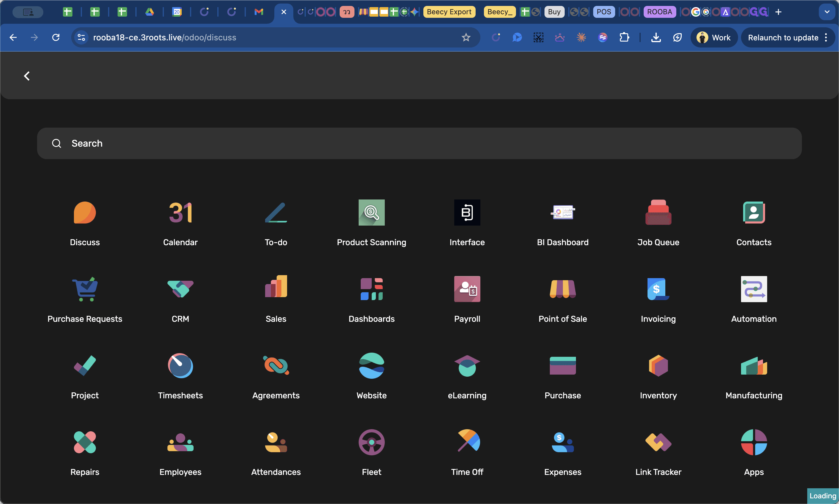Click the app Search field
Screen dimensions: 839x504
click(x=419, y=143)
